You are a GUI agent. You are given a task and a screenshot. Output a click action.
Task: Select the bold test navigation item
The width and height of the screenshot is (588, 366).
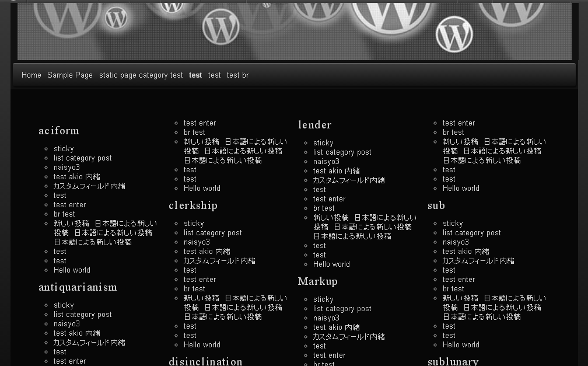tap(195, 75)
